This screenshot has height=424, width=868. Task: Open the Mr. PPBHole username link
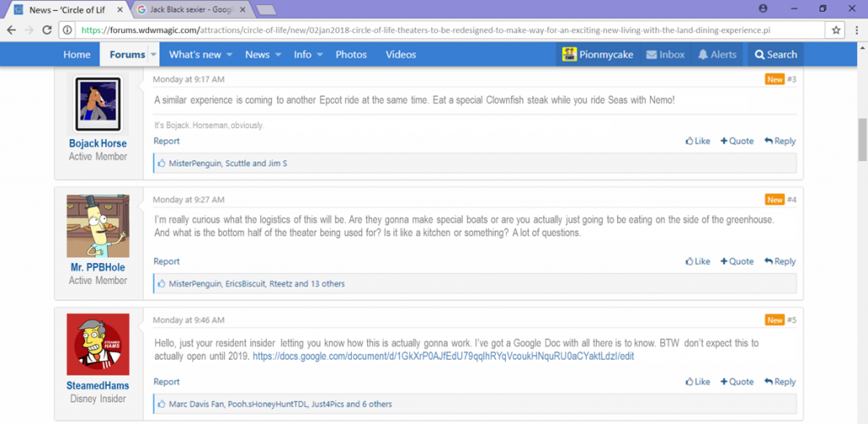(98, 268)
